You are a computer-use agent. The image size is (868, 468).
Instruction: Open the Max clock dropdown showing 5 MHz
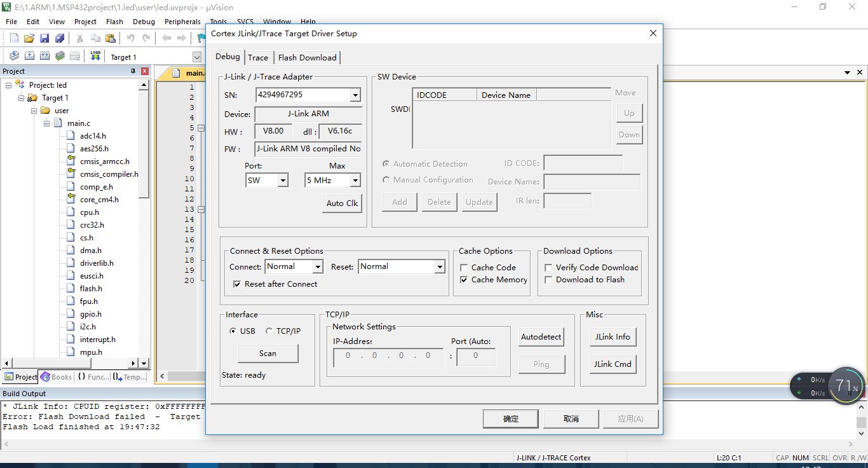pos(355,181)
